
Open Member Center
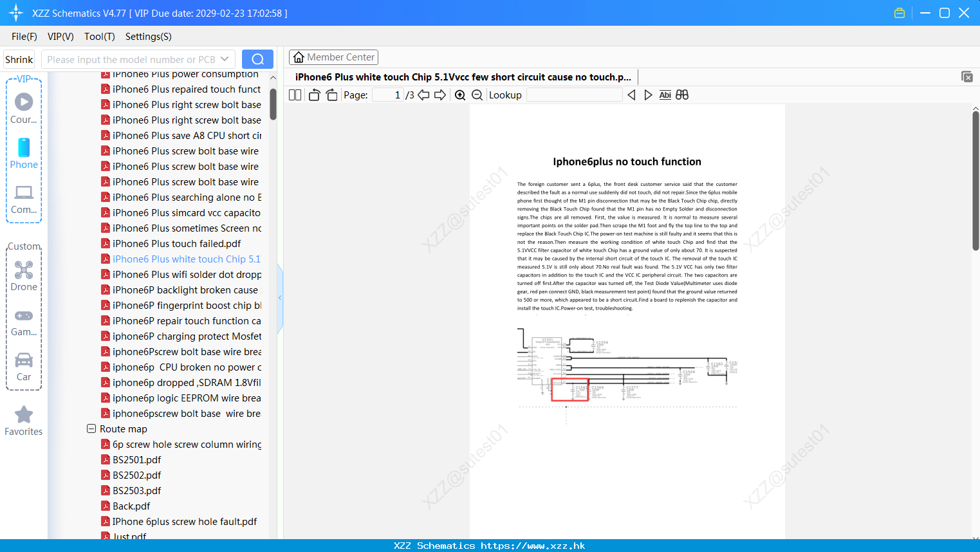click(333, 57)
